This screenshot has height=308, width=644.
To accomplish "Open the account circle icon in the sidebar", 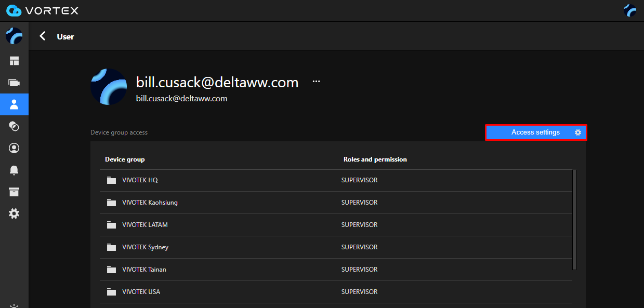I will click(14, 148).
